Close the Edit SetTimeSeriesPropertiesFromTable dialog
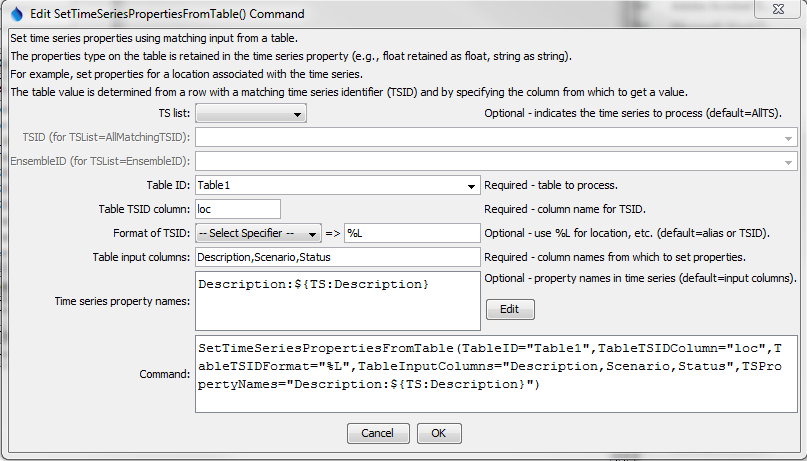 coord(775,12)
